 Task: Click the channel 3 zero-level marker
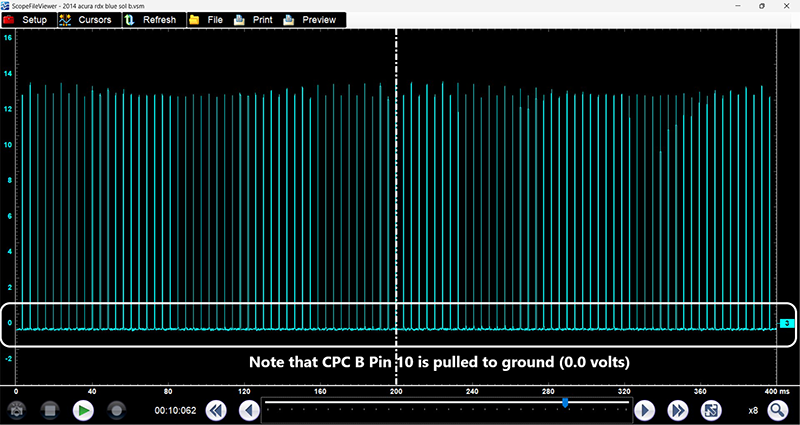(787, 323)
